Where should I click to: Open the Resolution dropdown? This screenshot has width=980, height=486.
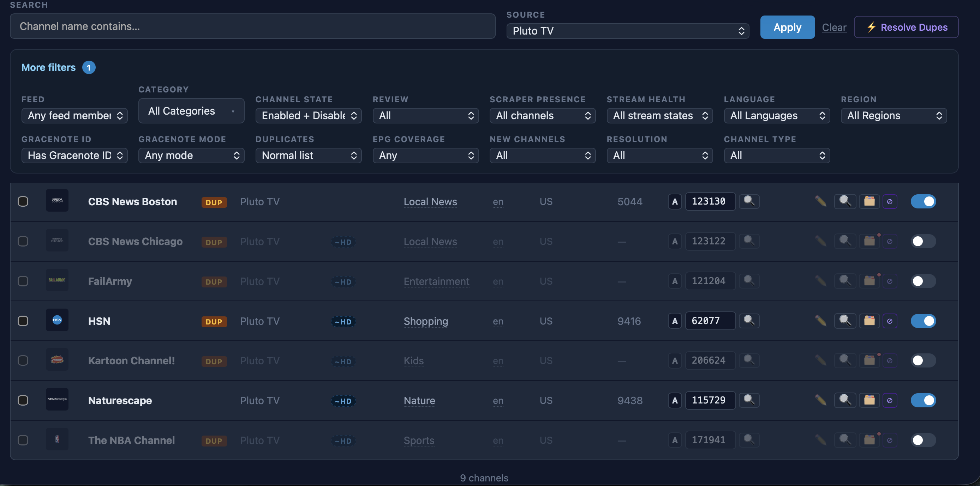[x=660, y=156]
